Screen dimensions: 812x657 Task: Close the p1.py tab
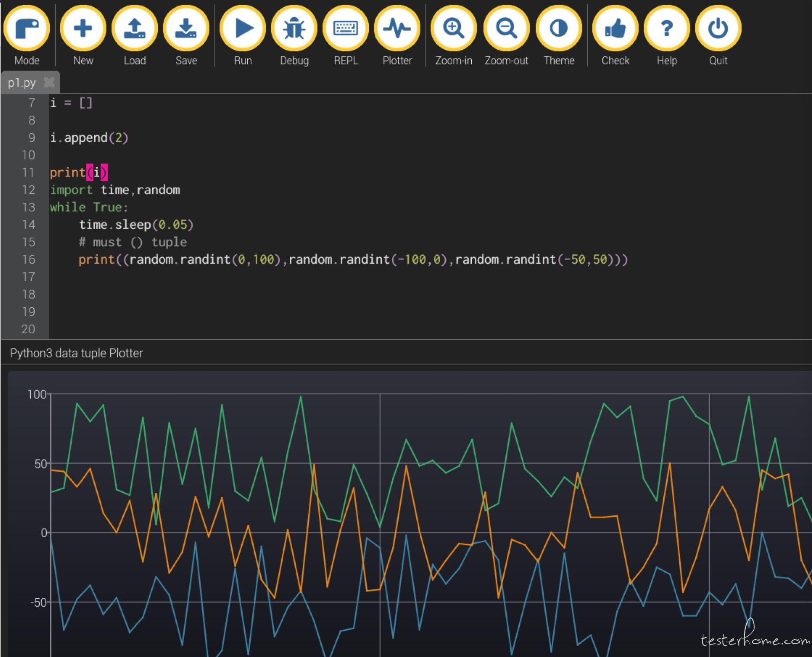49,82
